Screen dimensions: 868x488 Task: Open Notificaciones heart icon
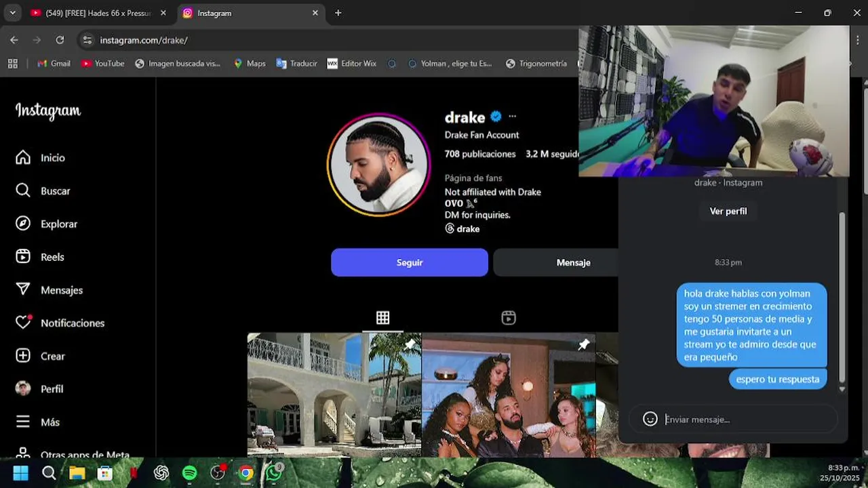(x=23, y=323)
